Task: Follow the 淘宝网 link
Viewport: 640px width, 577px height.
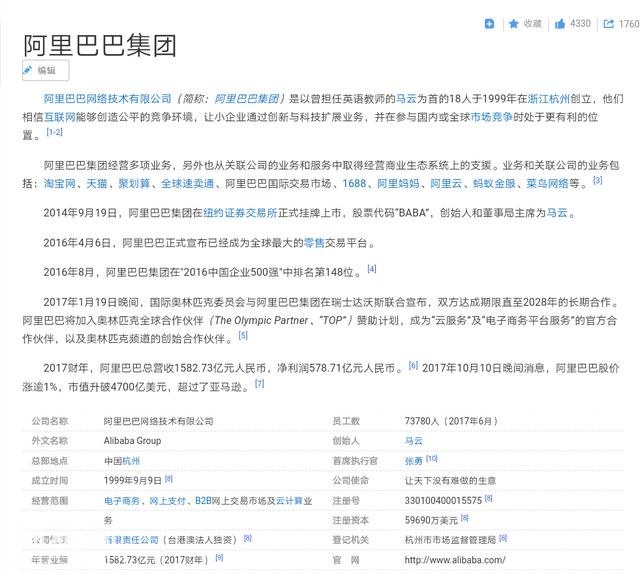Action: point(63,184)
